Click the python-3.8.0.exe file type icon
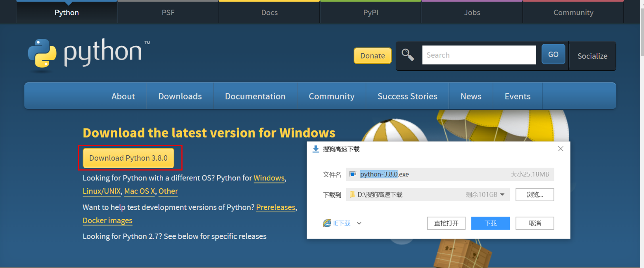The image size is (644, 268). pyautogui.click(x=353, y=174)
